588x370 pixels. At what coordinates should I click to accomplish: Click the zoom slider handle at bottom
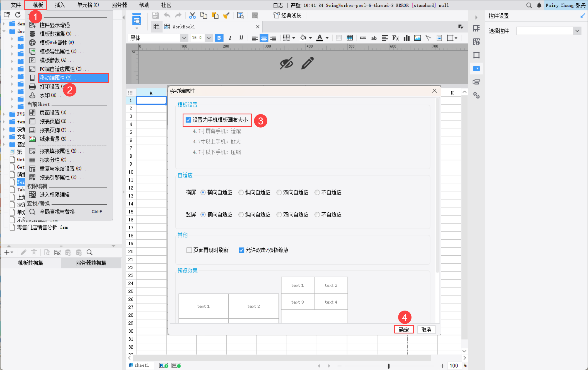pos(388,366)
